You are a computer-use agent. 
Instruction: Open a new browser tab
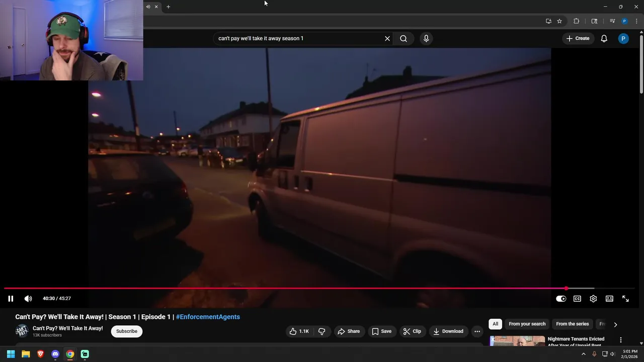coord(169,7)
